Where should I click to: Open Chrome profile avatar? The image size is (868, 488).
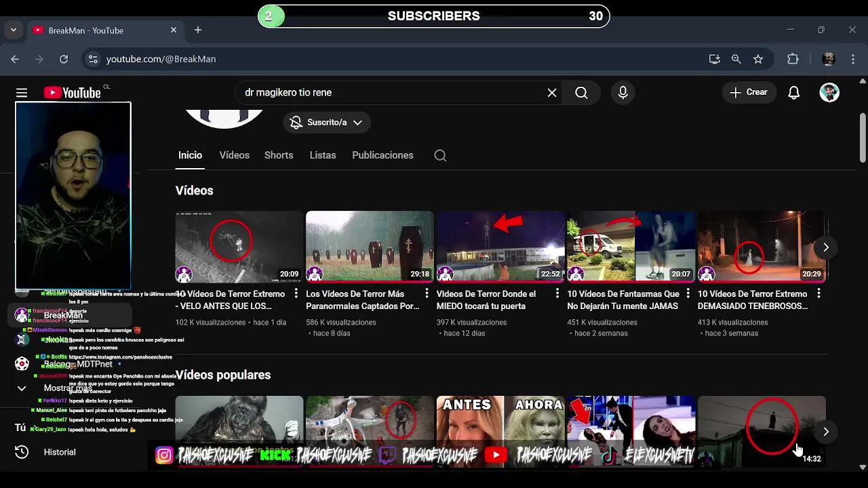coord(829,59)
